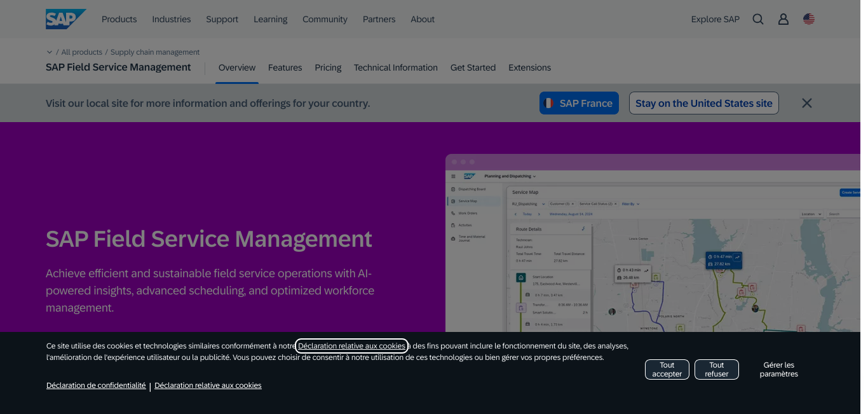The height and width of the screenshot is (414, 868).
Task: Click the SAP logo
Action: 65,19
